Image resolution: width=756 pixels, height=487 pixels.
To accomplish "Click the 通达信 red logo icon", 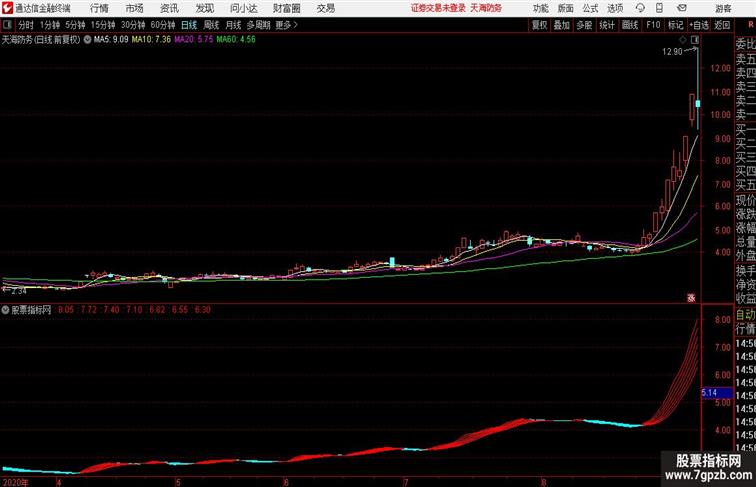I will coord(7,8).
